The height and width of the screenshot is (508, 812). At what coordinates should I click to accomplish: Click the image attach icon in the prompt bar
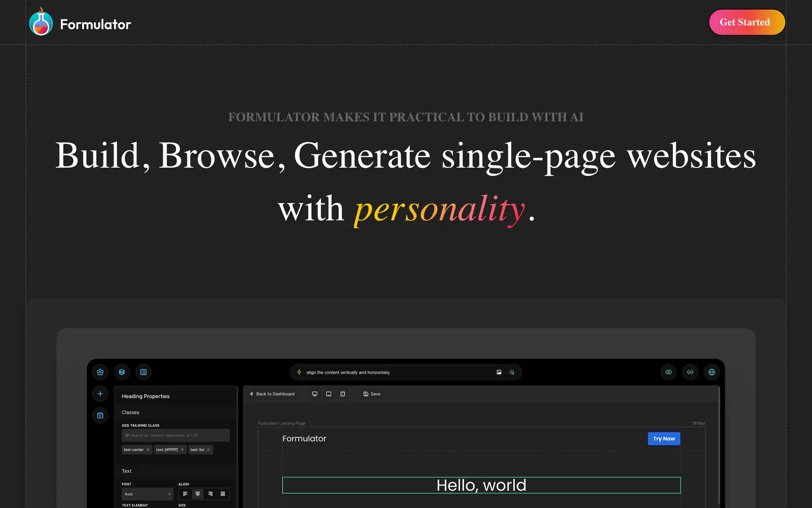click(499, 372)
